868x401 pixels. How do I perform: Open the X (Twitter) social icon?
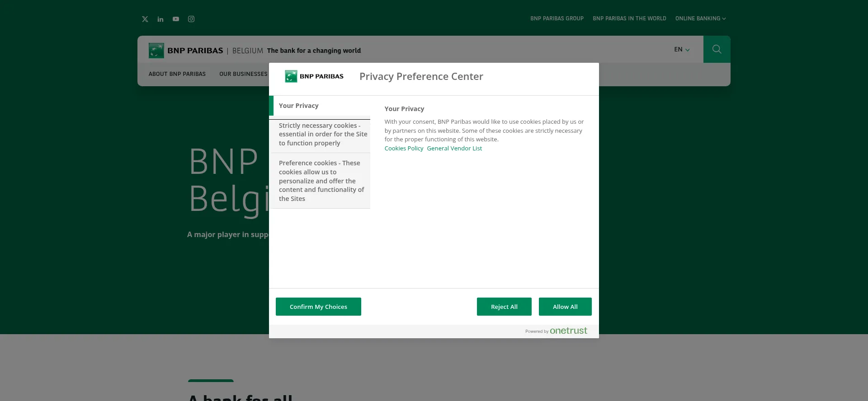145,19
